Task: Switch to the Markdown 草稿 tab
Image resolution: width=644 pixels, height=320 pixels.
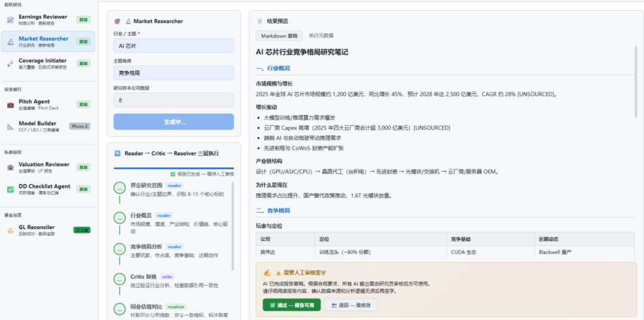Action: point(279,35)
